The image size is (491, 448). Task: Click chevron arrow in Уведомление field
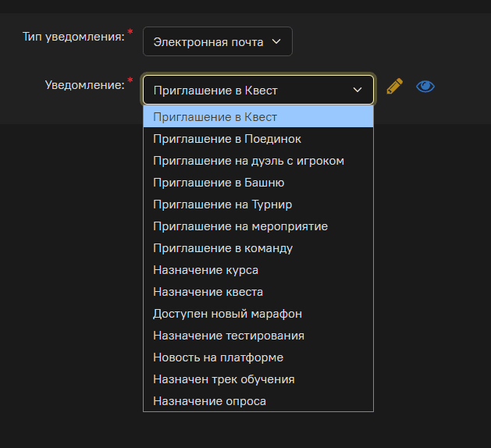pyautogui.click(x=358, y=90)
